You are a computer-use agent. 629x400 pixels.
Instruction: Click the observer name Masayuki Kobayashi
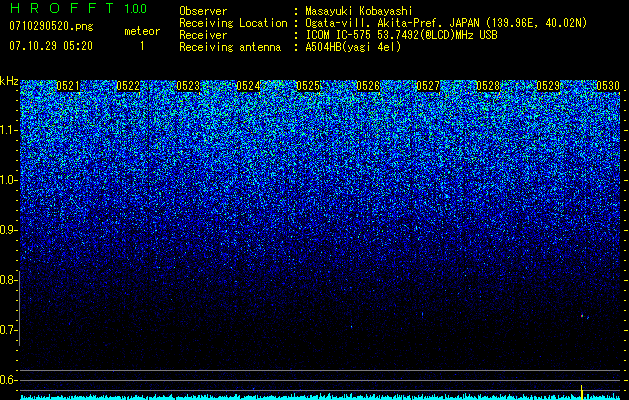(x=359, y=11)
